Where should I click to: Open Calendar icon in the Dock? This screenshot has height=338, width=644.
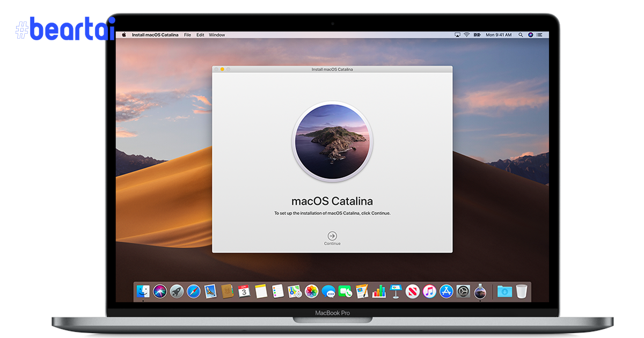point(244,291)
